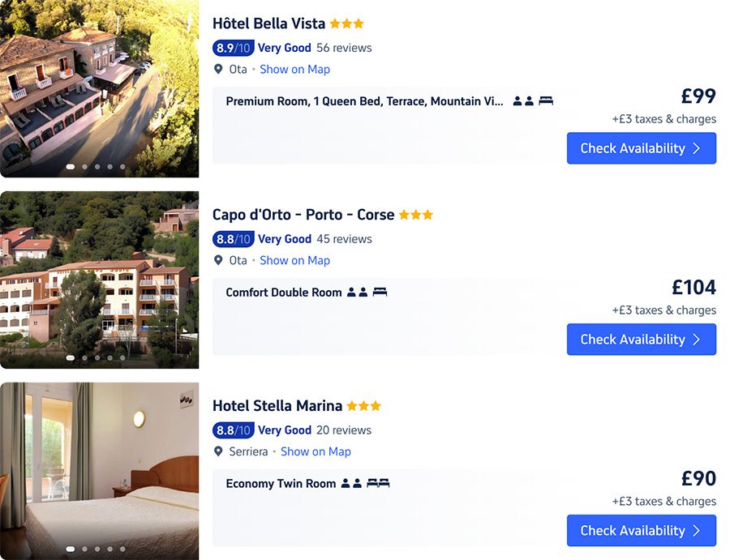This screenshot has height=560, width=730.
Task: Click the person icon beside Economy Twin Room
Action: (345, 483)
